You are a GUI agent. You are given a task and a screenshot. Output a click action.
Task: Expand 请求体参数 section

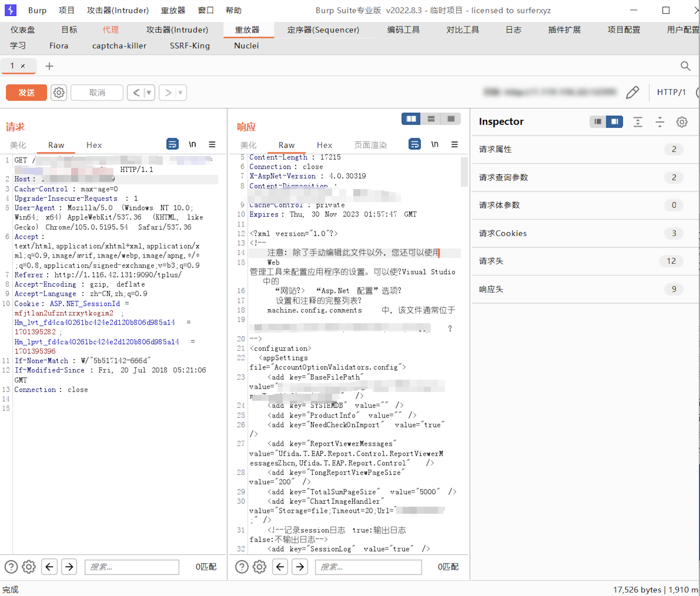tap(585, 205)
